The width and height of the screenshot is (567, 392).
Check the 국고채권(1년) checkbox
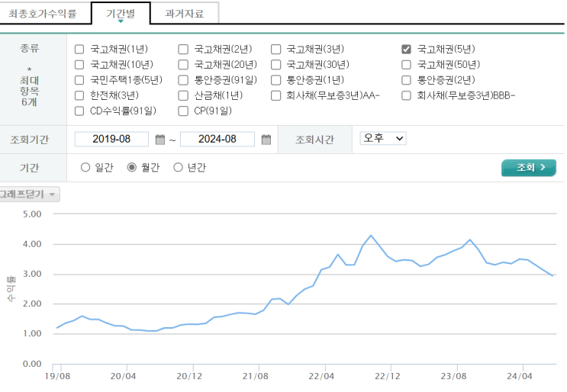(x=79, y=50)
